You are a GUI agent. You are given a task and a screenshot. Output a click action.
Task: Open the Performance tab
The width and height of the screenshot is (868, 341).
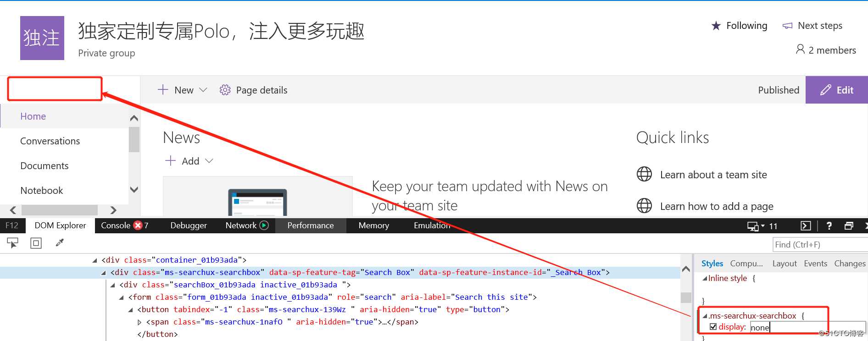(x=311, y=225)
